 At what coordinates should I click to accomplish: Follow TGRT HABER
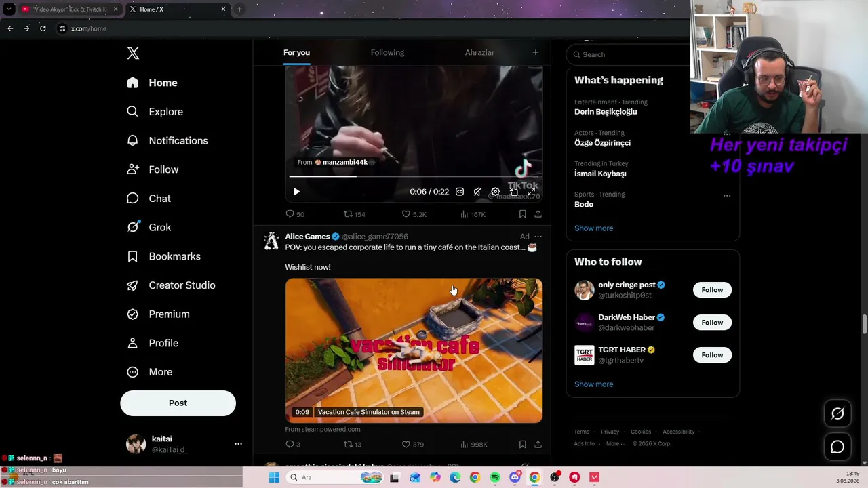(x=712, y=355)
